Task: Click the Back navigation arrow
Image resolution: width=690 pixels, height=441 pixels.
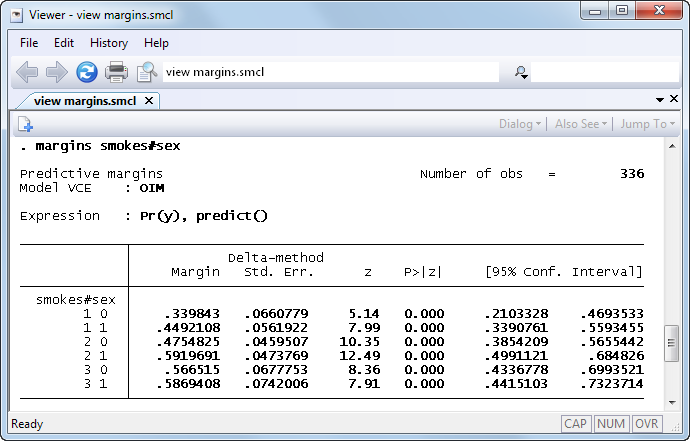Action: [27, 72]
